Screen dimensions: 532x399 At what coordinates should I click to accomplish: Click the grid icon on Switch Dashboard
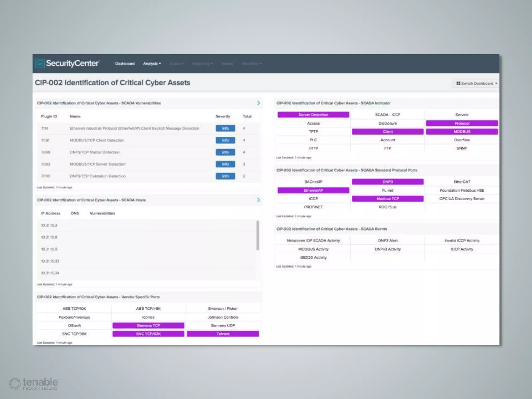[x=458, y=83]
